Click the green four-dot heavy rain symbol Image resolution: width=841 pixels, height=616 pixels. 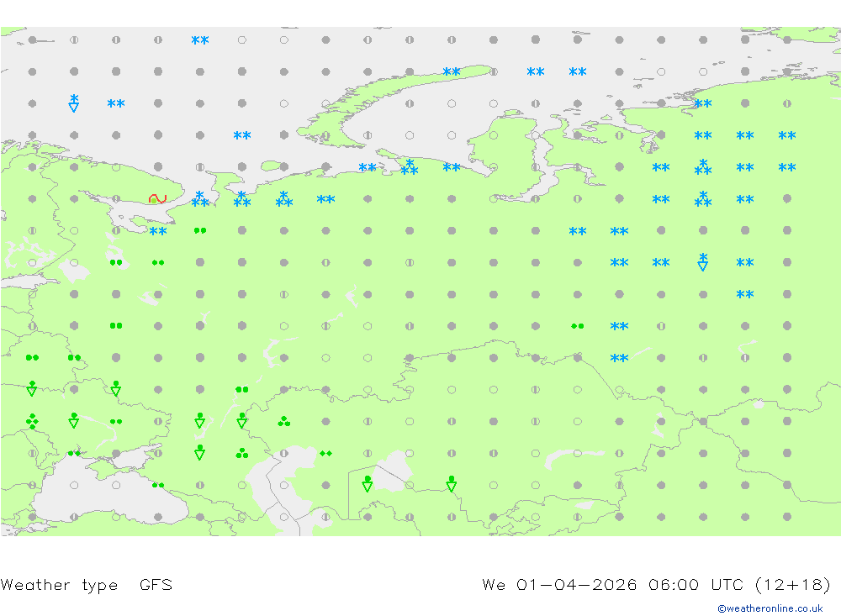(32, 421)
